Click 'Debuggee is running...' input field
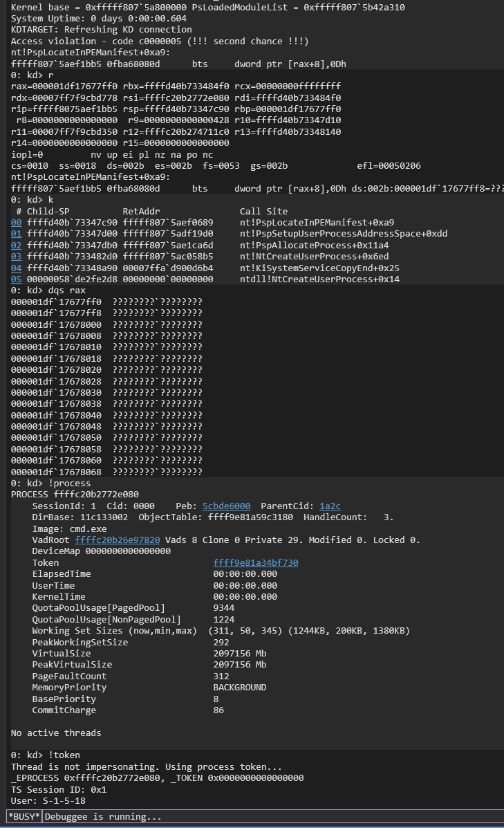Viewport: 504px width, 828px height. coord(273,816)
